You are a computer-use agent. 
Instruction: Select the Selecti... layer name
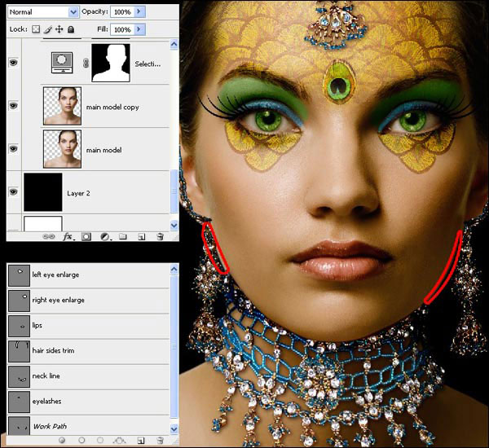148,64
